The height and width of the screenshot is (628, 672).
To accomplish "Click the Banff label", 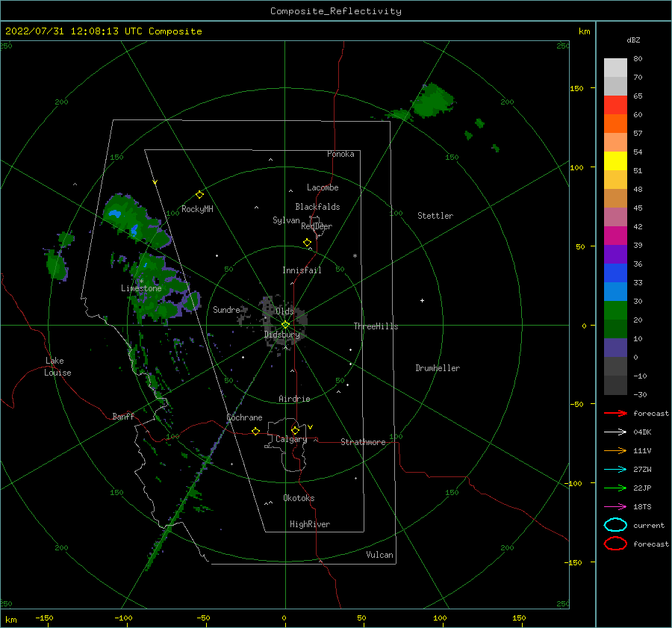I will [x=123, y=416].
